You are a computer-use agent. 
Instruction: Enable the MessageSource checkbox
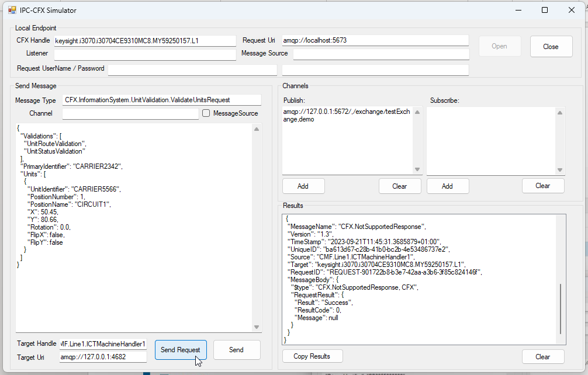click(206, 113)
